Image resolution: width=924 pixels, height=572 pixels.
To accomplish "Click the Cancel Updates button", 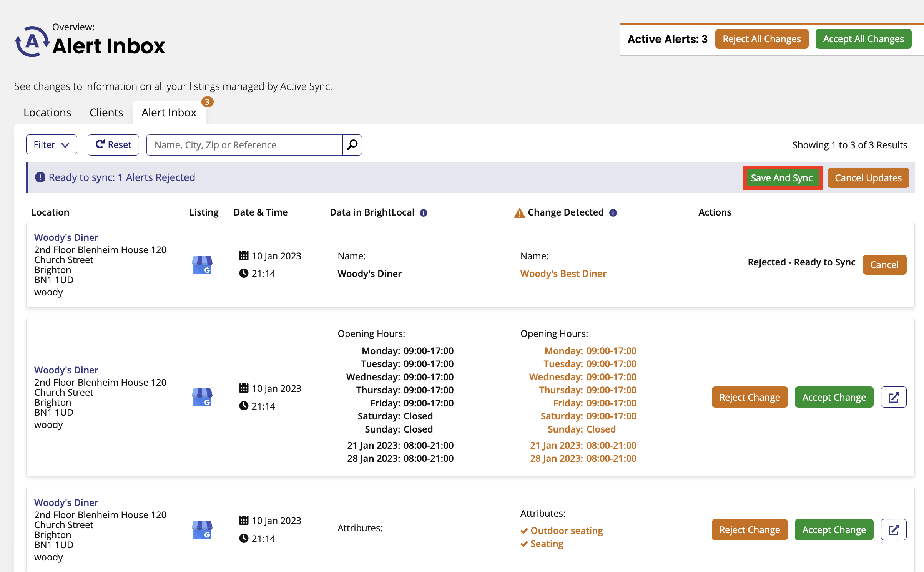I will [868, 178].
